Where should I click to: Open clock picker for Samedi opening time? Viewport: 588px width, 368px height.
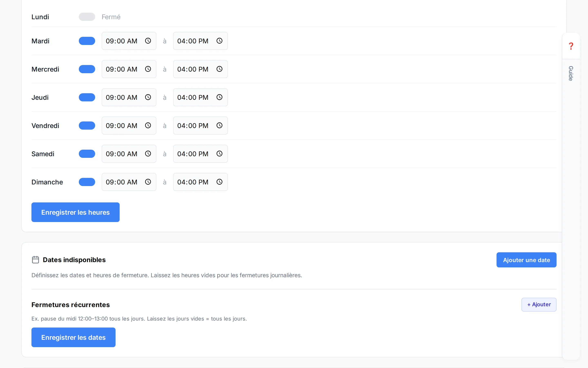point(148,154)
